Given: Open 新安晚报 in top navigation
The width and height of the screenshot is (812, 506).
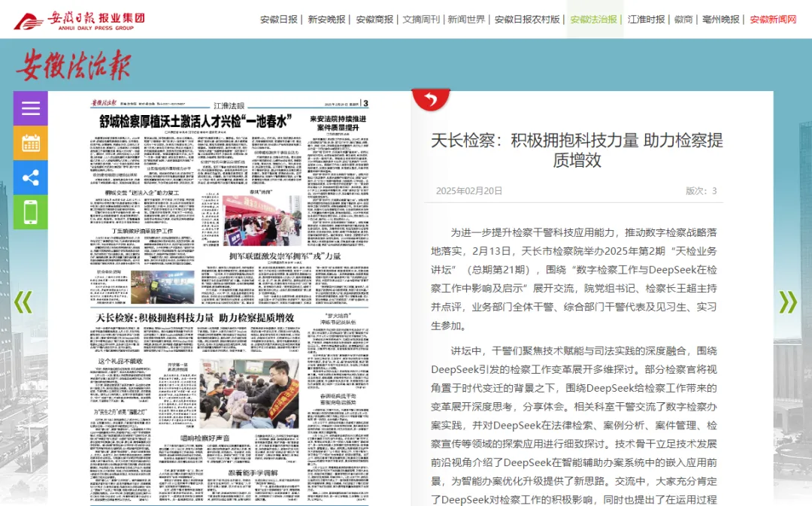Looking at the screenshot, I should pyautogui.click(x=326, y=20).
